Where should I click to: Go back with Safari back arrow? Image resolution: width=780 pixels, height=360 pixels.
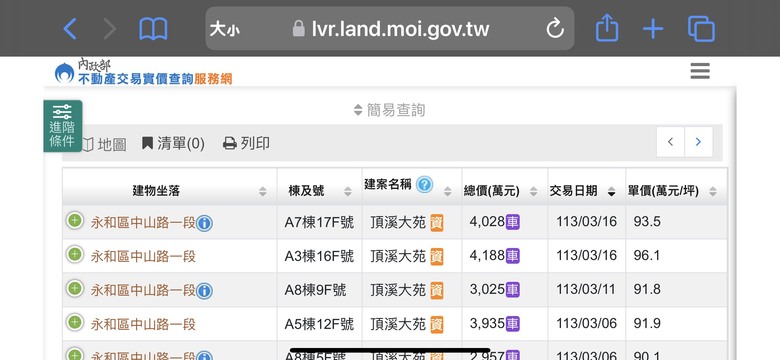(x=70, y=29)
